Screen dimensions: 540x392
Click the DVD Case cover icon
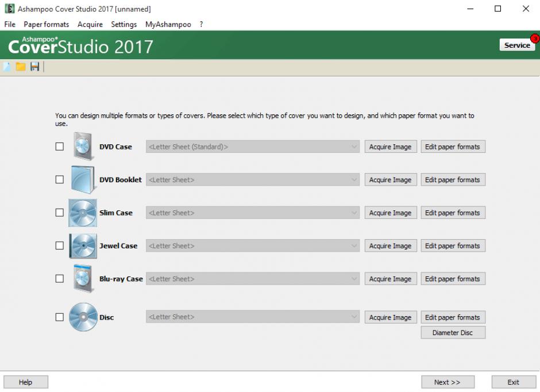(83, 147)
